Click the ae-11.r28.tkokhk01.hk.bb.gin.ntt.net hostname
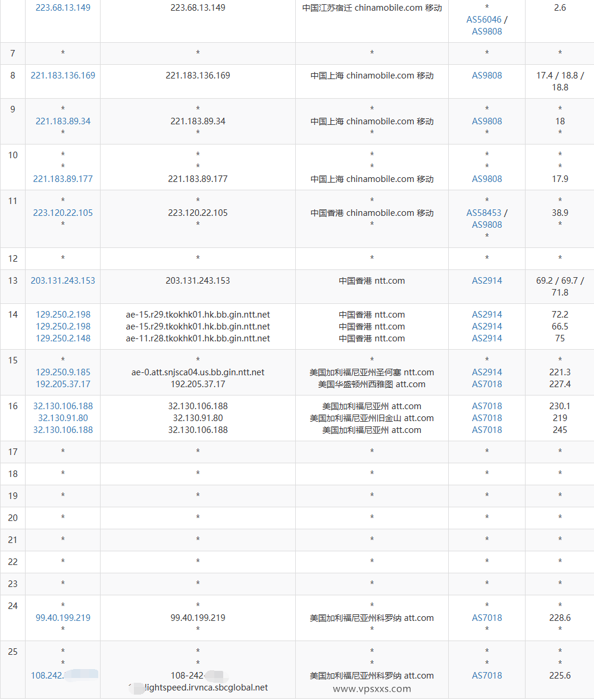 tap(198, 338)
